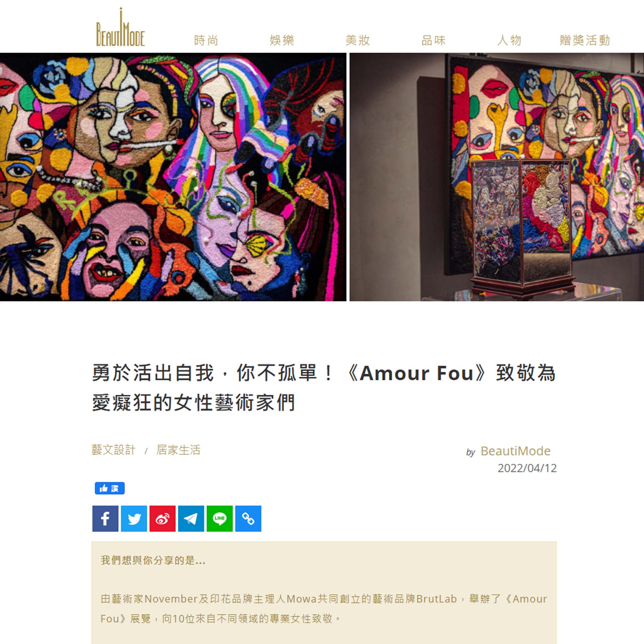Open 居家生活 category link
Image resolution: width=644 pixels, height=644 pixels.
pos(178,450)
